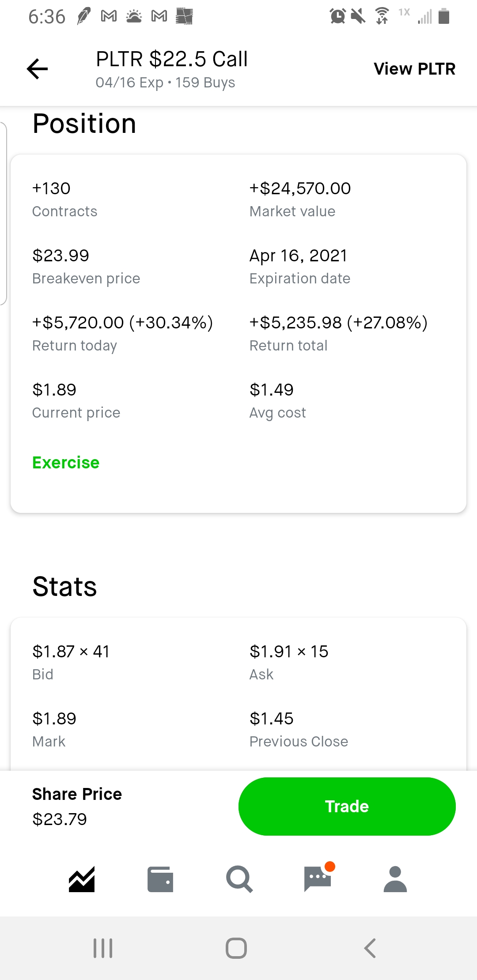Tap the Share Price amount
The image size is (477, 980).
tap(60, 819)
